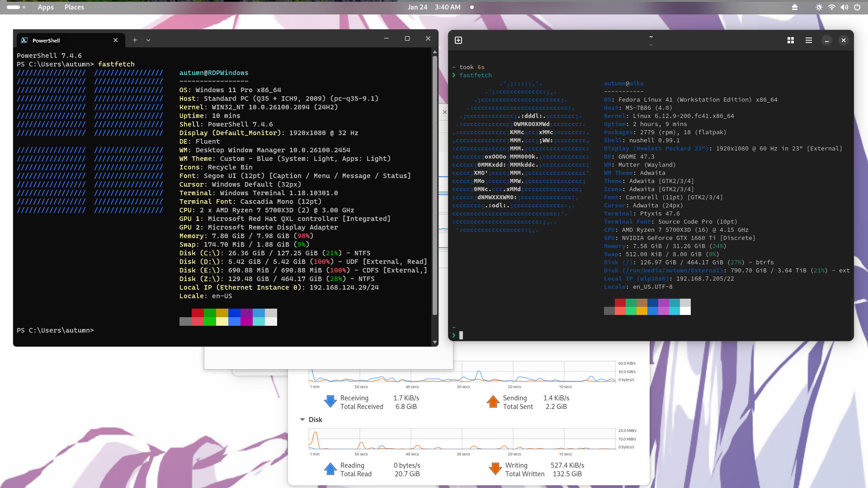Click 'OS: Windows 11 Pro x86_64' line

[x=230, y=90]
